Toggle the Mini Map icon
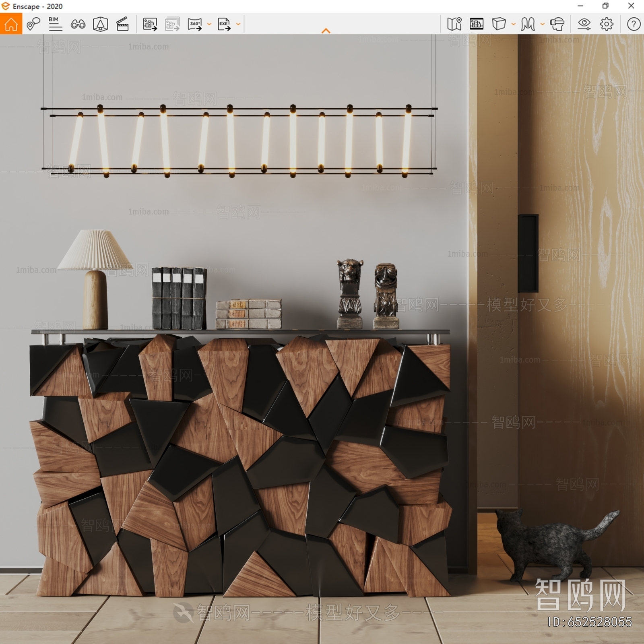Screen dimensions: 644x644 click(454, 24)
